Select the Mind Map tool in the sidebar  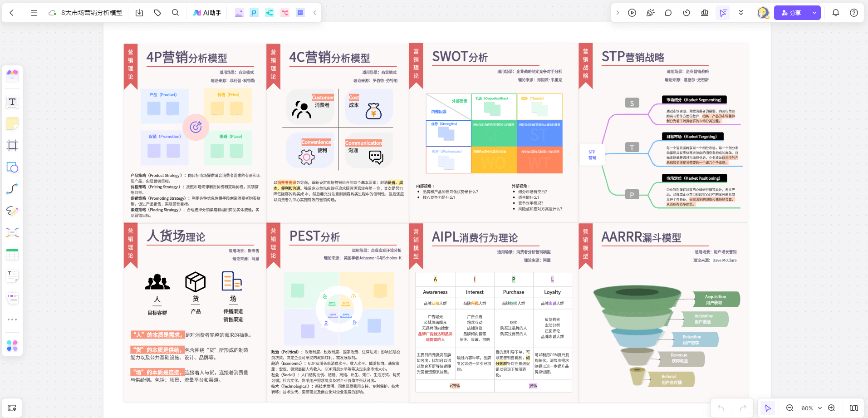coord(12,232)
